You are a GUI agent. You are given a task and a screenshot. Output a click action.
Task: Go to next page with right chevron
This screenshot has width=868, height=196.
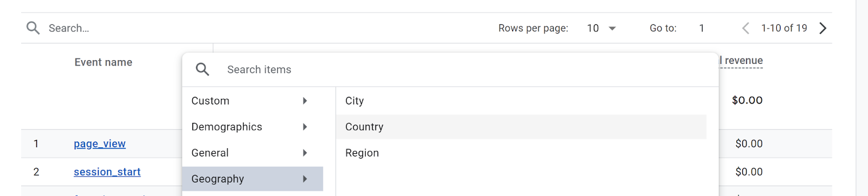(823, 28)
